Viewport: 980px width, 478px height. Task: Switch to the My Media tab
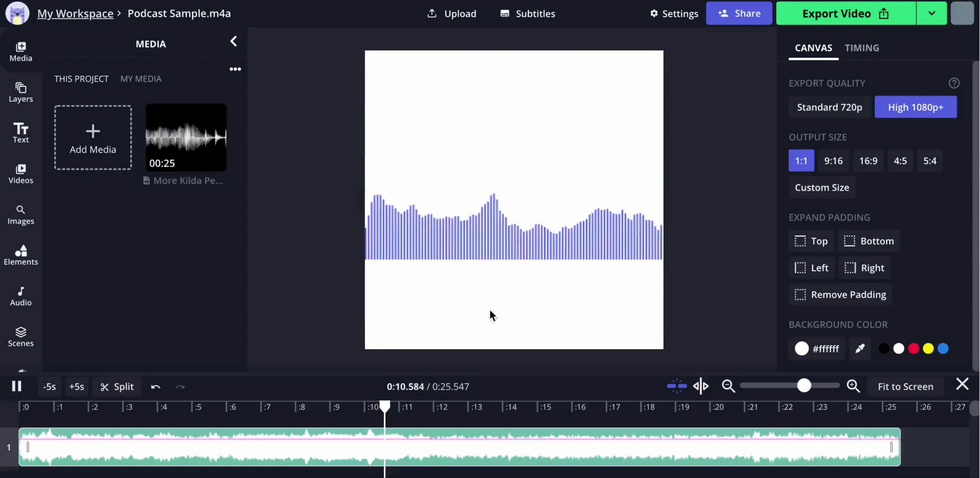(141, 79)
